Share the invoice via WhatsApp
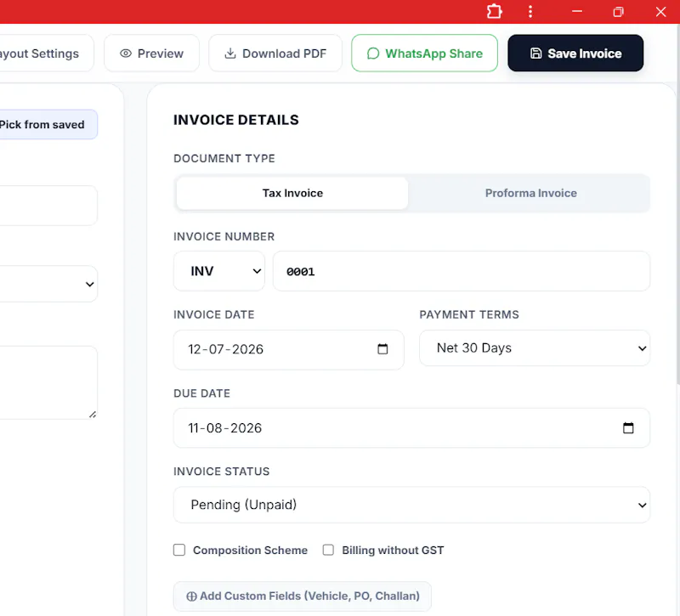Screen dimensions: 680x616 [x=424, y=54]
